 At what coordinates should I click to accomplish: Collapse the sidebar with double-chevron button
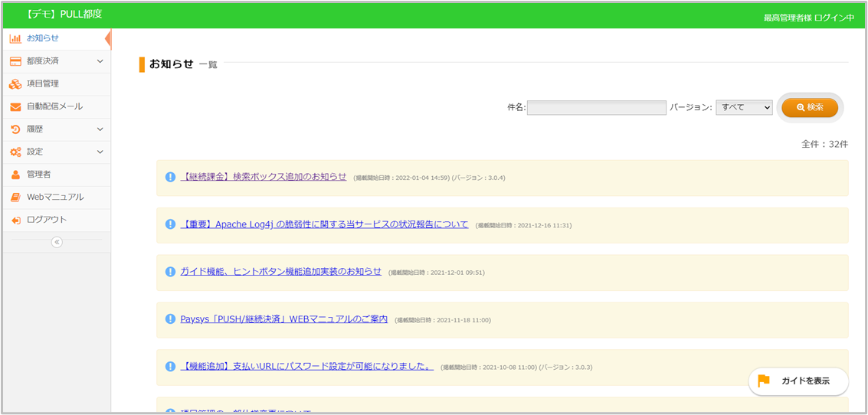pos(57,242)
